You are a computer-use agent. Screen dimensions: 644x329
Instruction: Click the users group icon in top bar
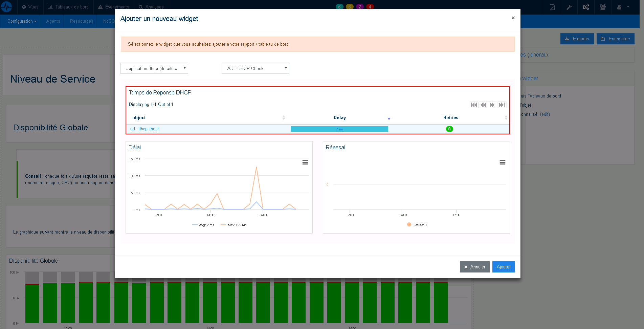pyautogui.click(x=603, y=7)
